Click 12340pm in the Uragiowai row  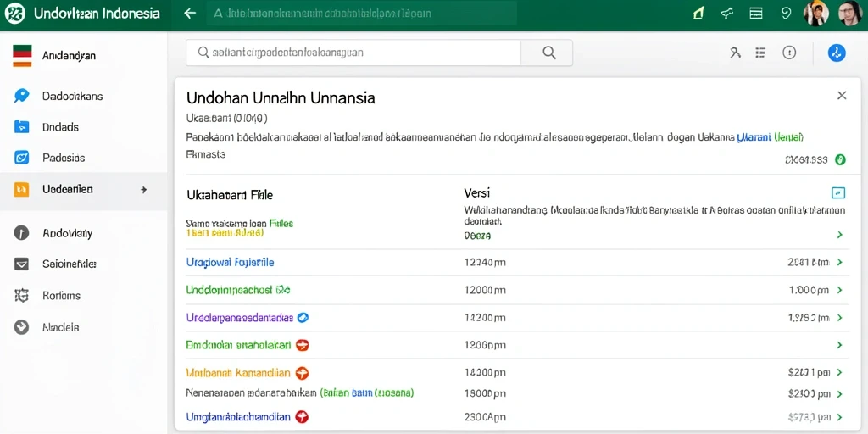click(x=484, y=263)
